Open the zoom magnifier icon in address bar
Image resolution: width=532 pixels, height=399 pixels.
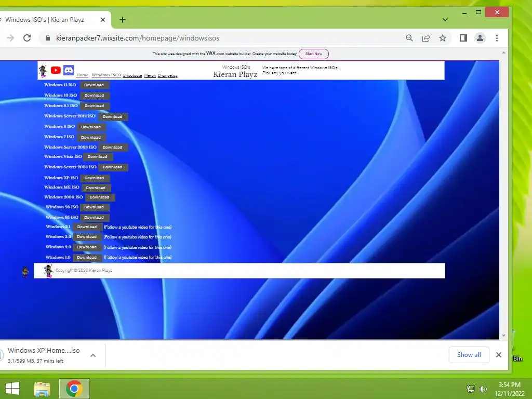click(409, 38)
